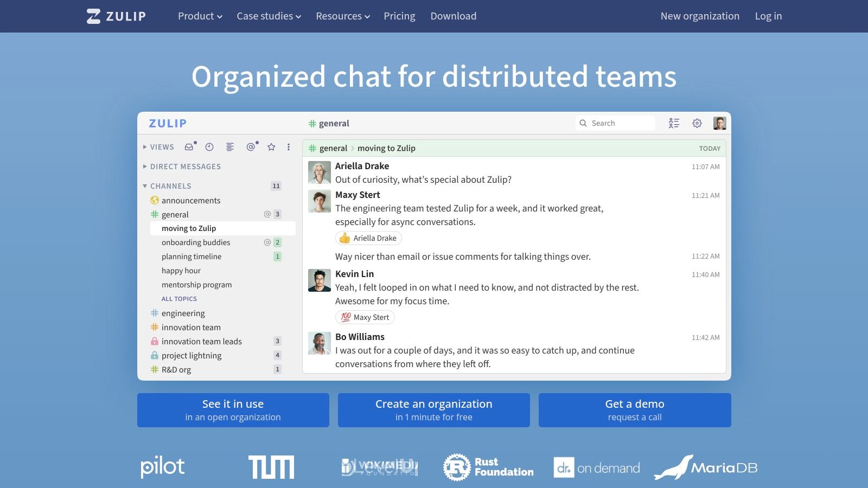
Task: Click the New organization link
Action: pos(700,16)
